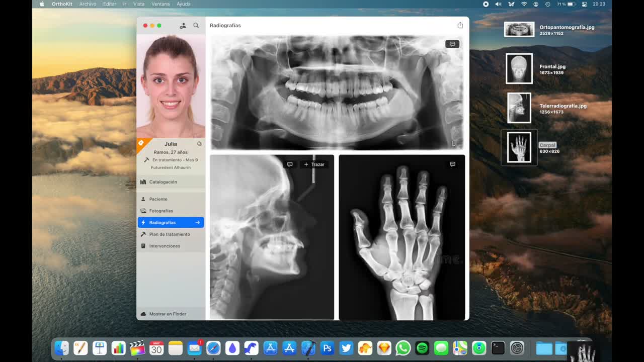Open Twitter from the Dock
Image resolution: width=644 pixels, height=362 pixels.
(x=346, y=348)
